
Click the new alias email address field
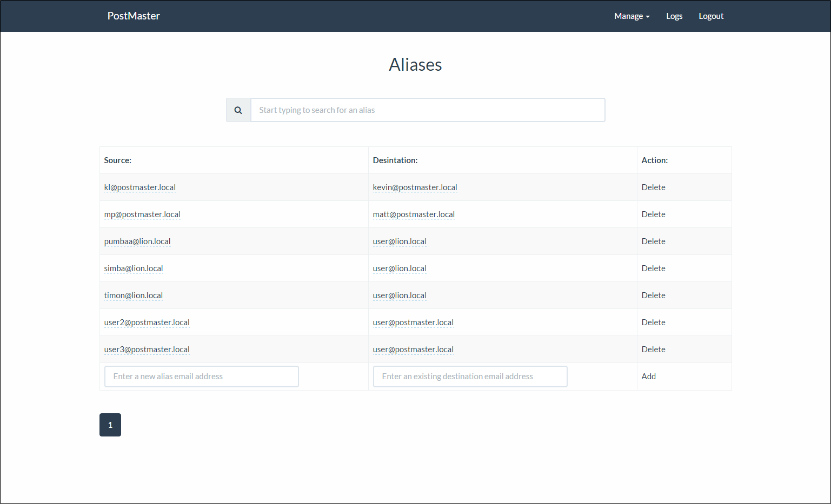(201, 377)
